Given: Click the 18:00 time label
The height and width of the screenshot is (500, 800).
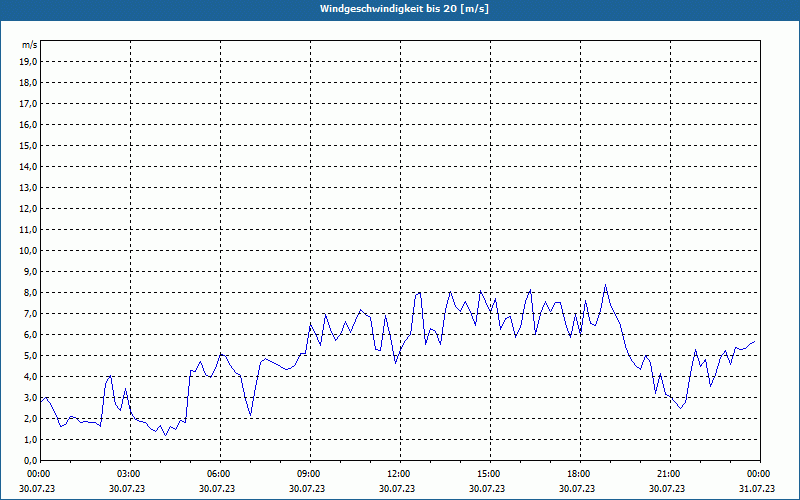Looking at the screenshot, I should 580,474.
